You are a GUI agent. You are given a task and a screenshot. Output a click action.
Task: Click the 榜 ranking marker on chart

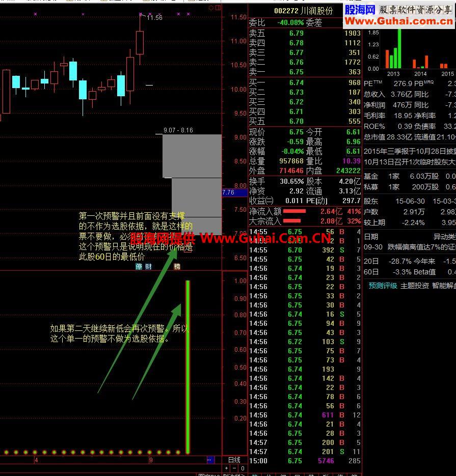pyautogui.click(x=177, y=267)
